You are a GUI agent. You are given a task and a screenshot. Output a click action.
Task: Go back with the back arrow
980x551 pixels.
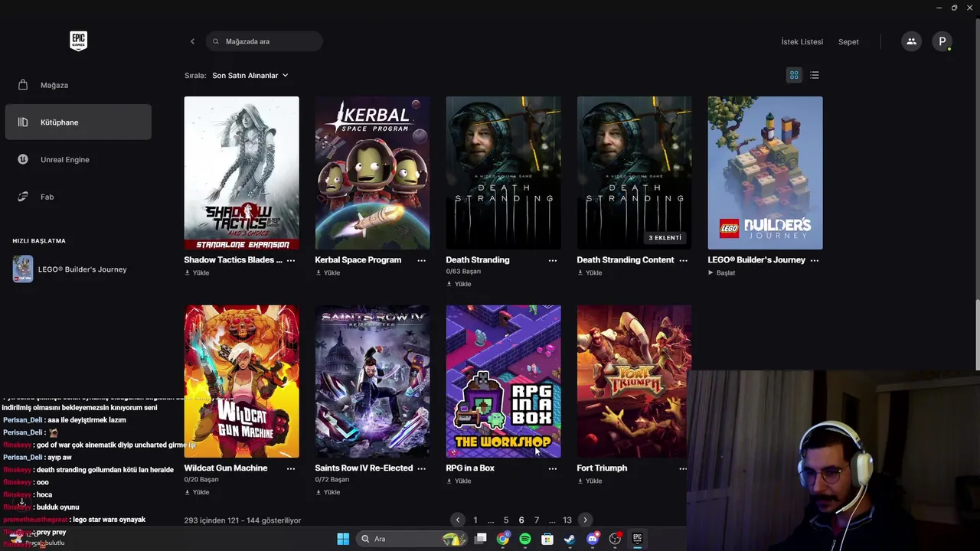(x=192, y=41)
